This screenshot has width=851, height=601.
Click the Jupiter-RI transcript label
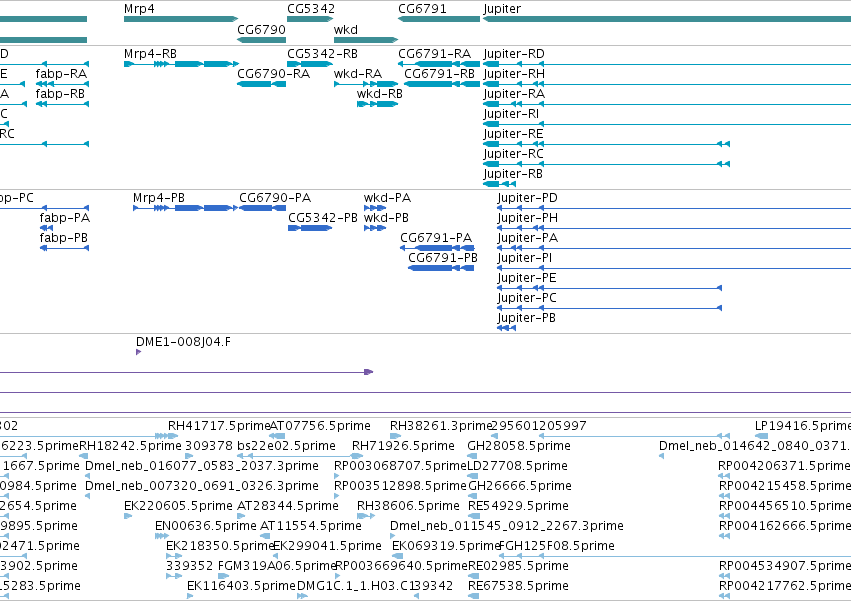click(511, 114)
